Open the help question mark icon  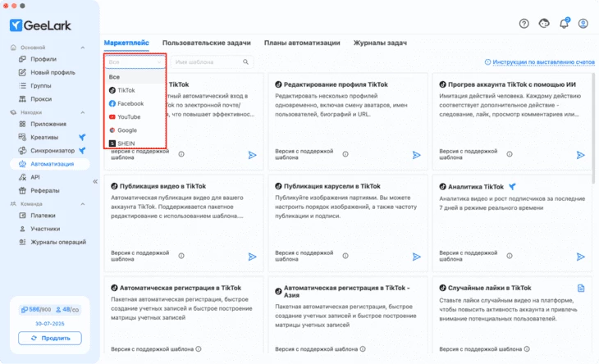point(524,24)
